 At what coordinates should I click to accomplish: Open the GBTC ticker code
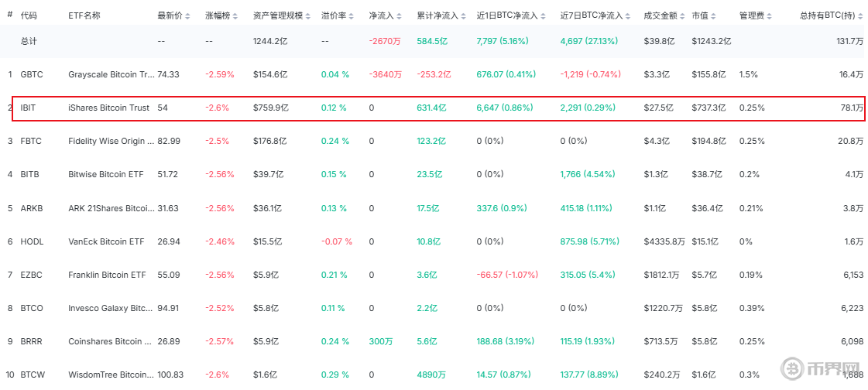(x=32, y=74)
